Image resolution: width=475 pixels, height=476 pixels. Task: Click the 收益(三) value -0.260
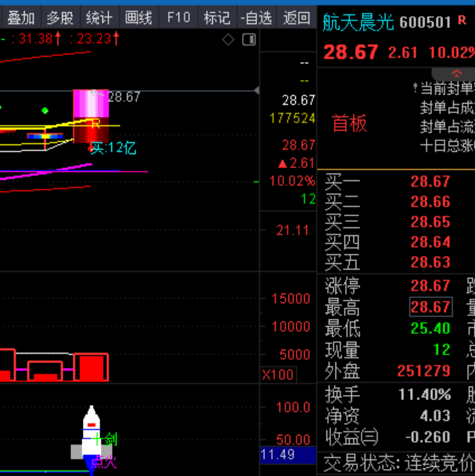(x=428, y=437)
